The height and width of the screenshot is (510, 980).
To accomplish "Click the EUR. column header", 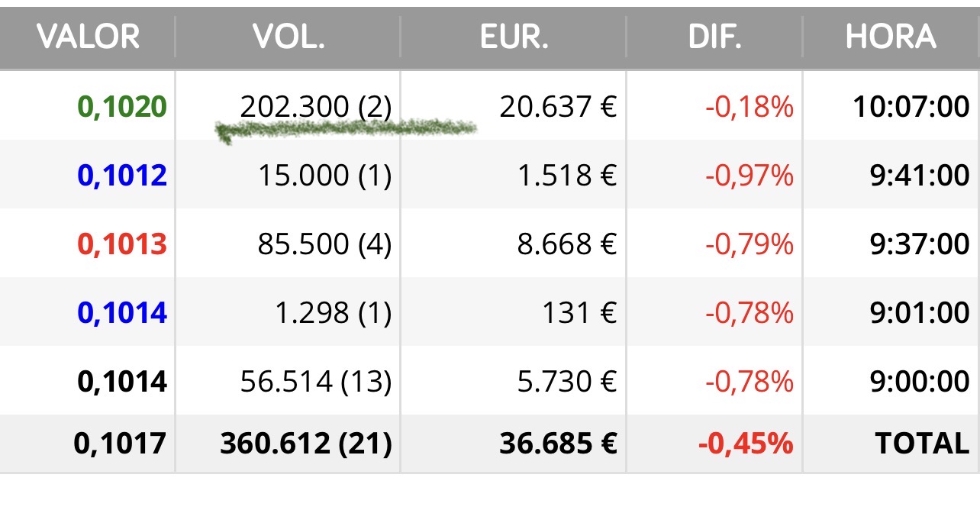I will 514,37.
